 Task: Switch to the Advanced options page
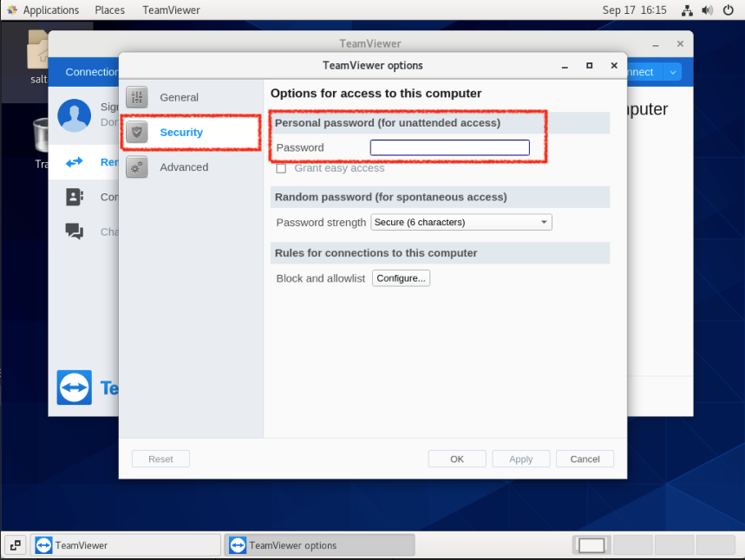(x=191, y=167)
